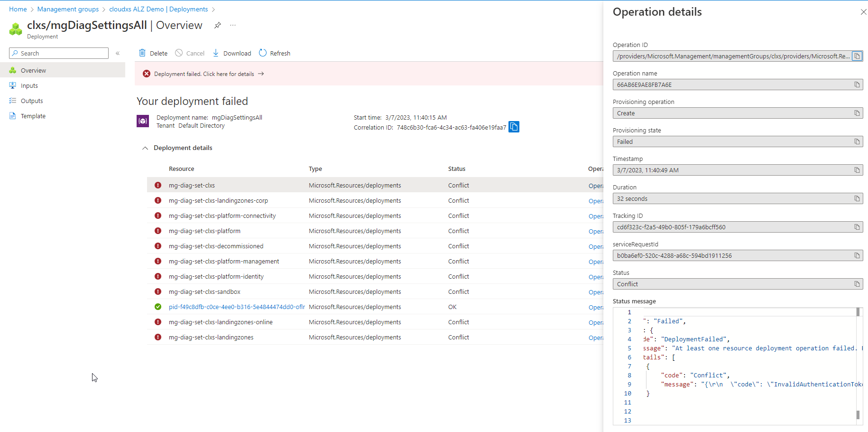Copy the Failed provisioning state
The image size is (868, 432).
(857, 141)
